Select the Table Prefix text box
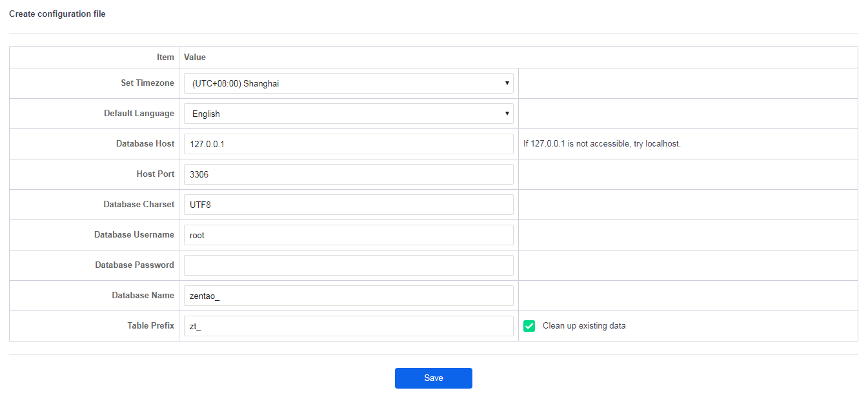Viewport: 868px width, 397px height. [348, 326]
